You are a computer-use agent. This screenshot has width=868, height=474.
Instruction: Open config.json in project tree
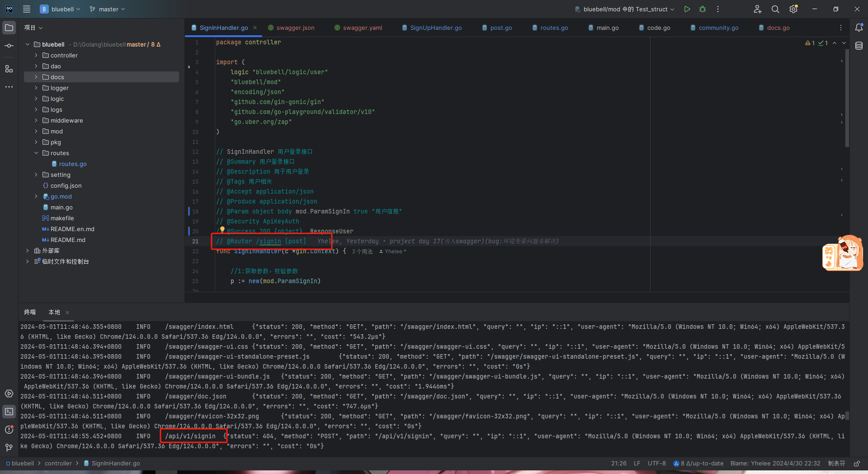click(66, 185)
